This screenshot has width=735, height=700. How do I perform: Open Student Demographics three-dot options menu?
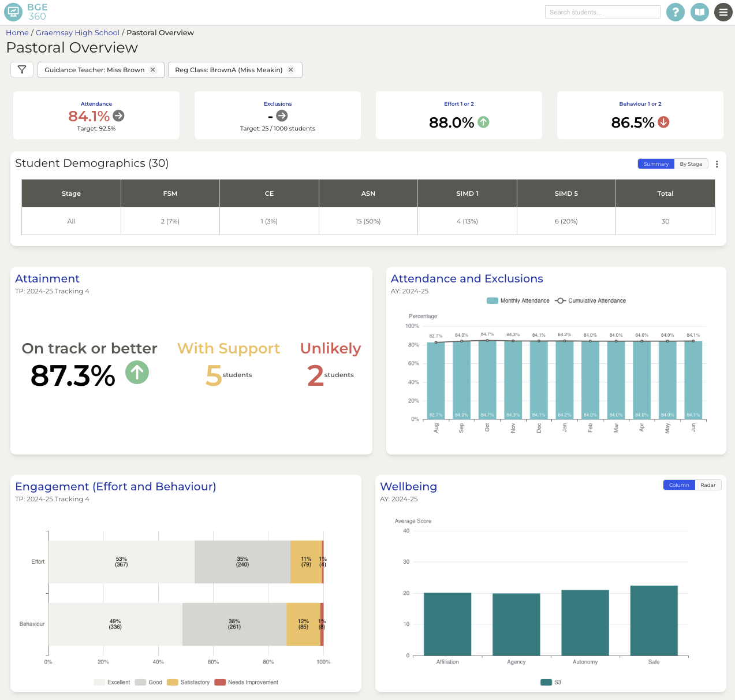coord(717,164)
